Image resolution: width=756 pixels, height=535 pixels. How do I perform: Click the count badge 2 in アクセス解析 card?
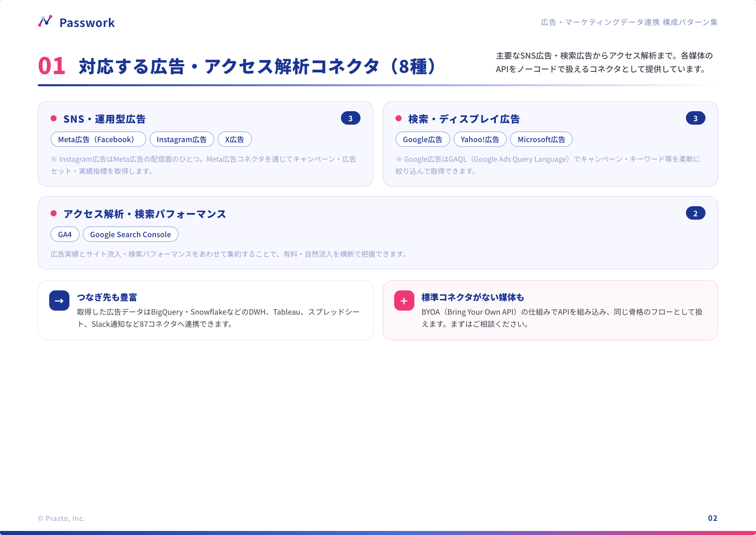point(695,213)
